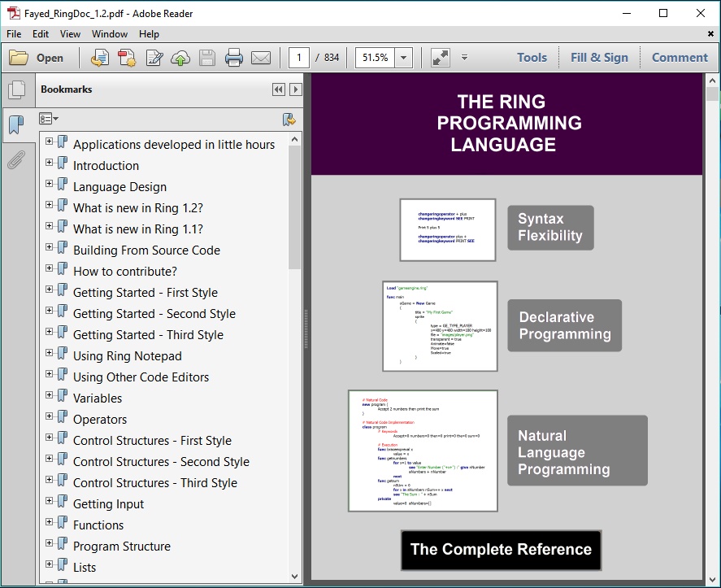Image resolution: width=721 pixels, height=588 pixels.
Task: Click the Open folder icon
Action: pos(19,58)
